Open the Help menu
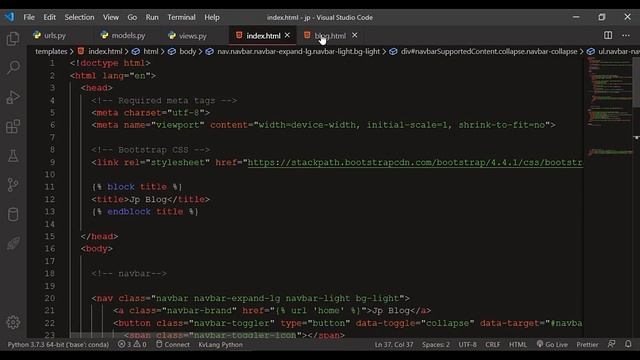The height and width of the screenshot is (360, 640). click(212, 17)
